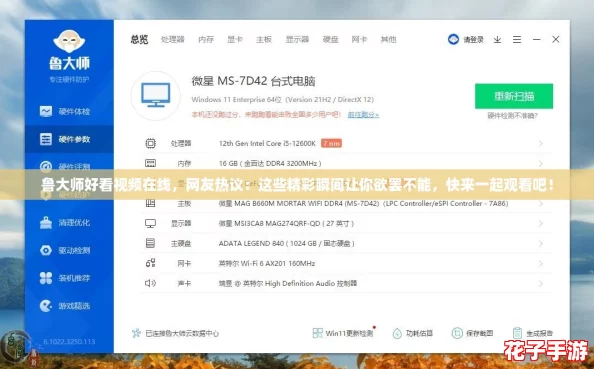
Task: Click the 鲁大师 logo avatar
Action: point(69,41)
